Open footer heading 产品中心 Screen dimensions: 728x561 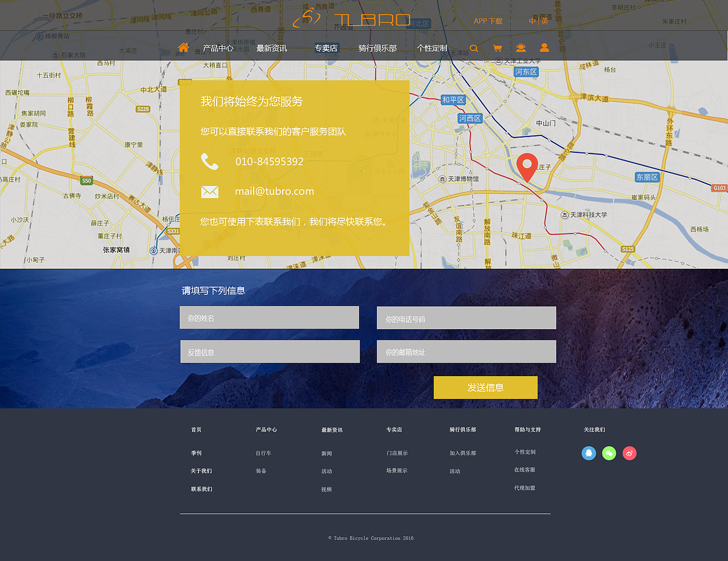pos(266,430)
